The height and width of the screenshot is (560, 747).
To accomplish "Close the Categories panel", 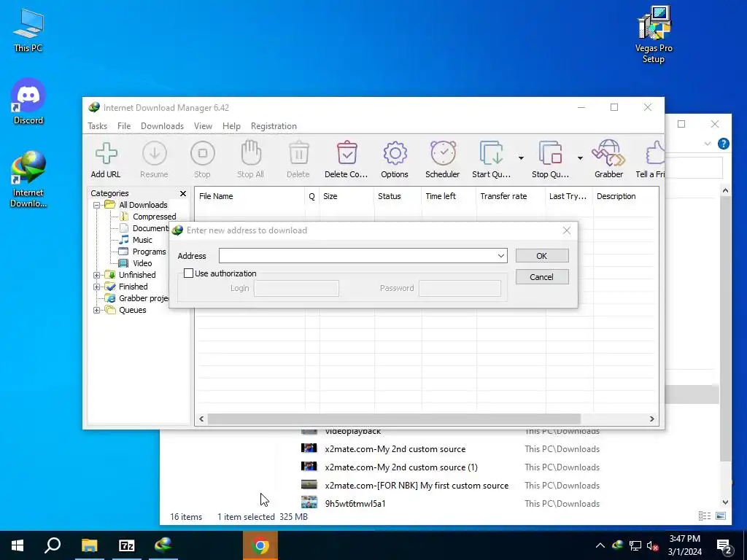I will [x=183, y=193].
